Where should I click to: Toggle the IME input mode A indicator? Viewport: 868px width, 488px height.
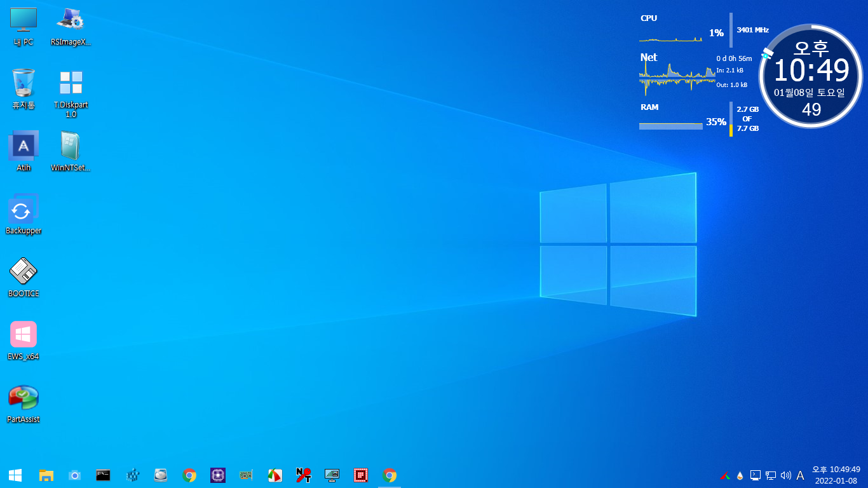[x=801, y=475]
